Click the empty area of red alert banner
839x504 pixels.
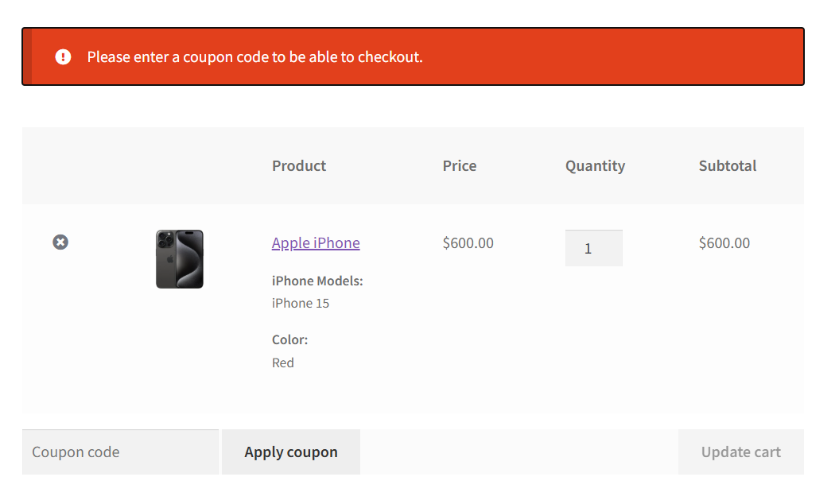[620, 56]
